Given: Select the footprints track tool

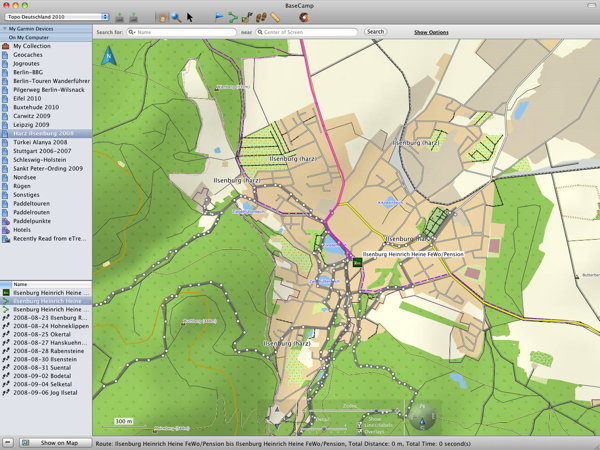Looking at the screenshot, I should tap(261, 17).
